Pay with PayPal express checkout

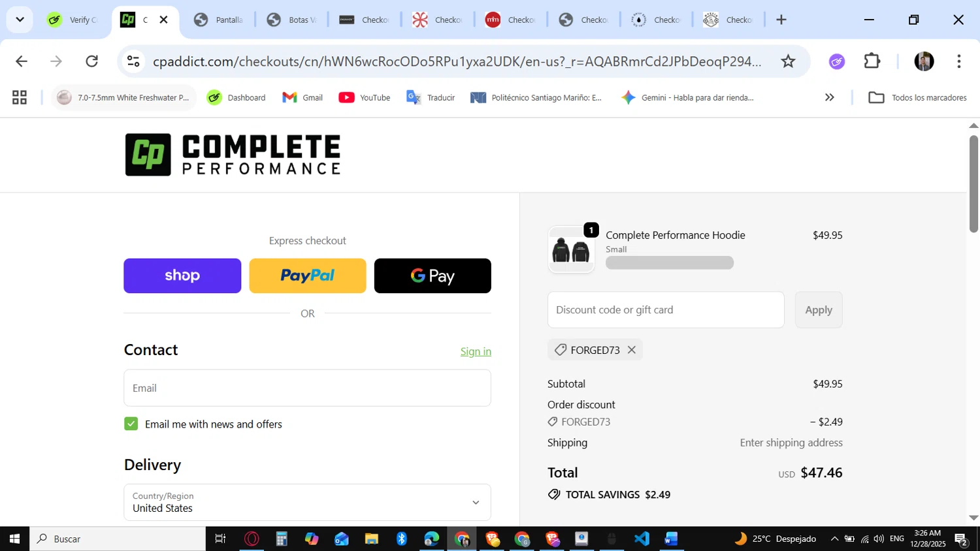308,275
